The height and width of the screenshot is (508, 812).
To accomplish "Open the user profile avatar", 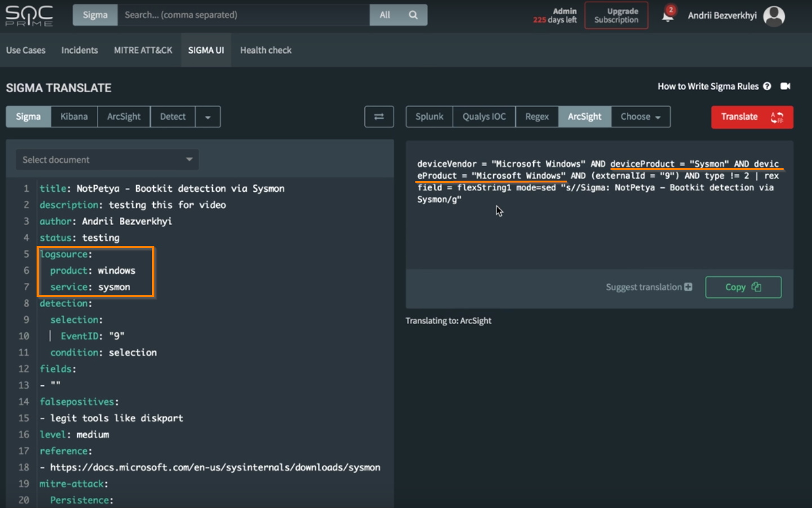I will [x=774, y=16].
